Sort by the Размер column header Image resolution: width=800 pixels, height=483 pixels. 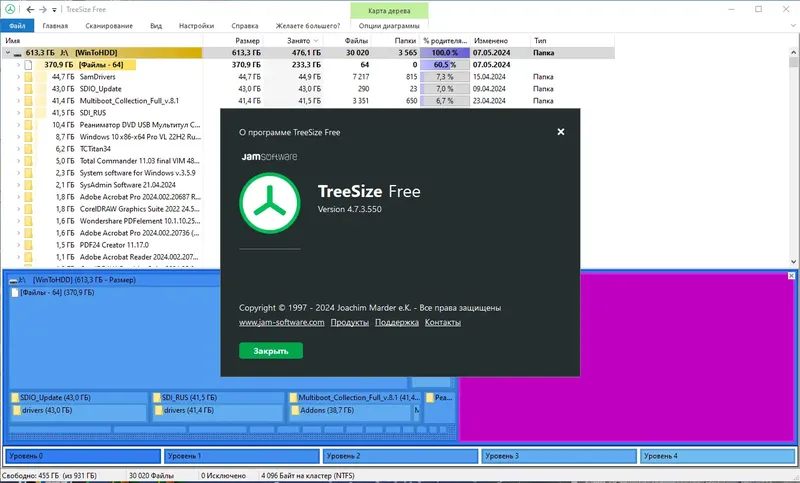pos(247,40)
